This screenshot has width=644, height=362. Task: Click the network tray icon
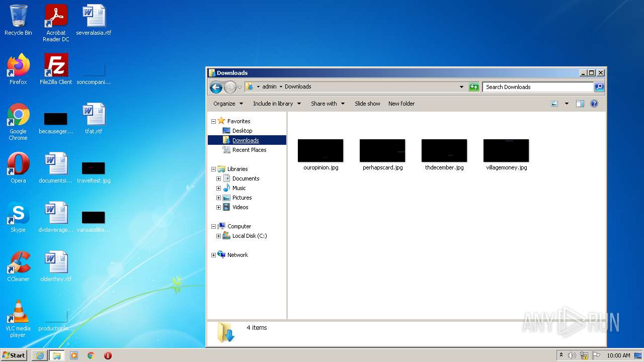(584, 355)
